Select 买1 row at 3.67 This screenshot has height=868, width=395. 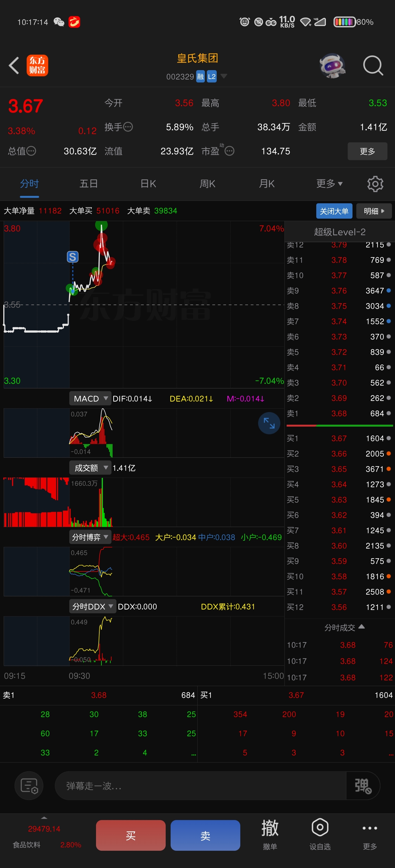(339, 438)
